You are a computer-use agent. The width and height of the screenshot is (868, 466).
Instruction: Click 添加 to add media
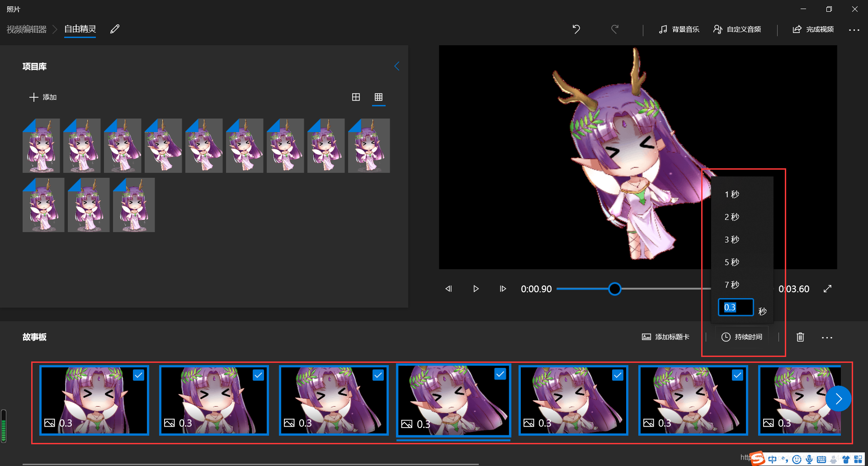[x=43, y=97]
